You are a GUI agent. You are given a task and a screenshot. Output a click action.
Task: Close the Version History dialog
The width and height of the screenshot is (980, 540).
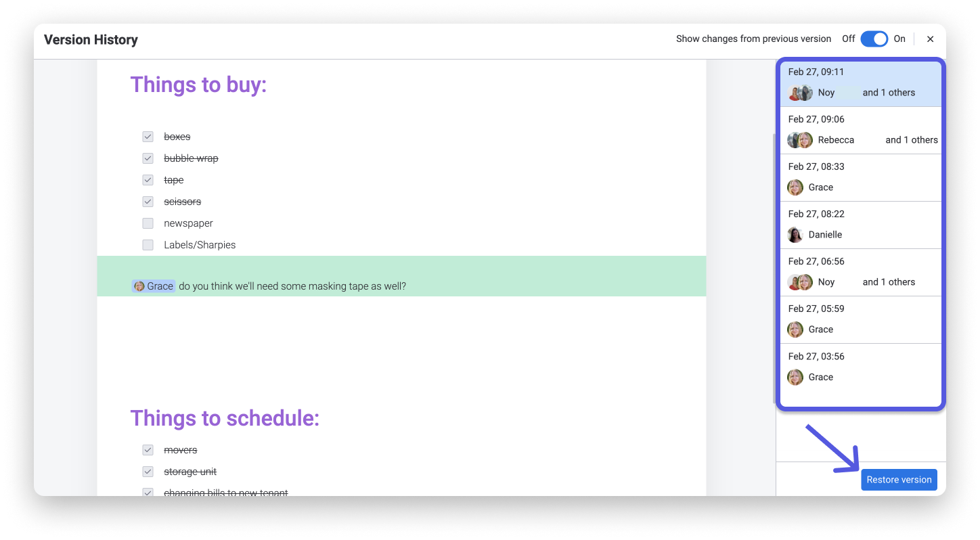coord(930,39)
